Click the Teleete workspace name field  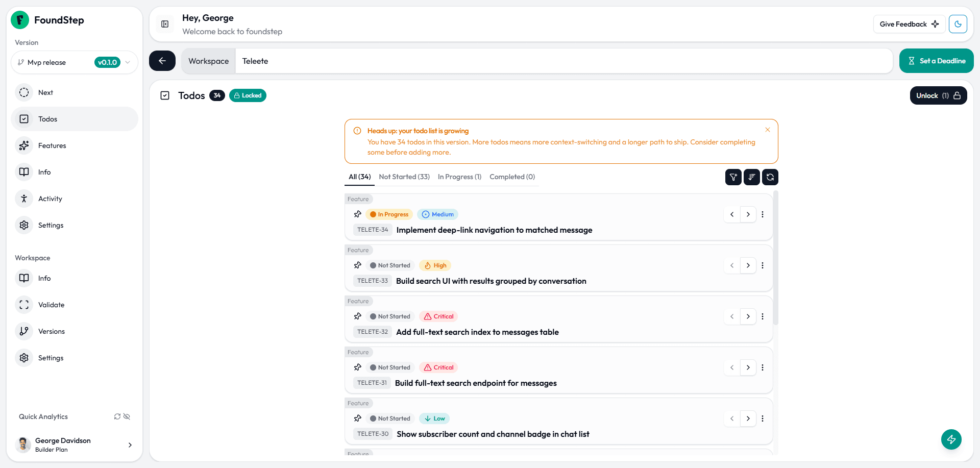tap(564, 61)
